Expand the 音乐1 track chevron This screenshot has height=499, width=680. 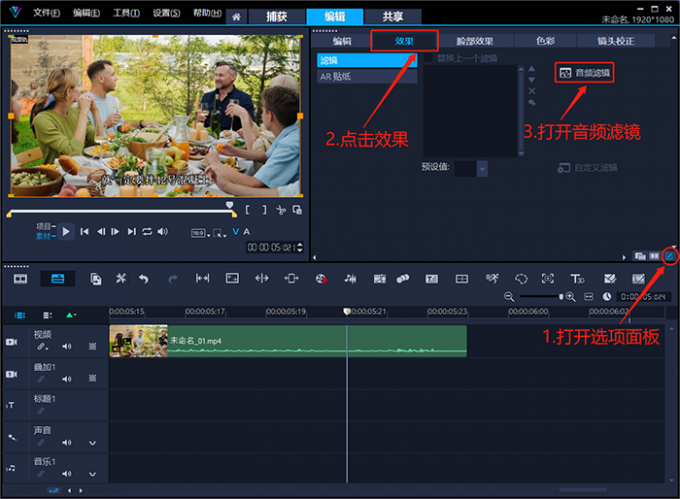pos(92,474)
